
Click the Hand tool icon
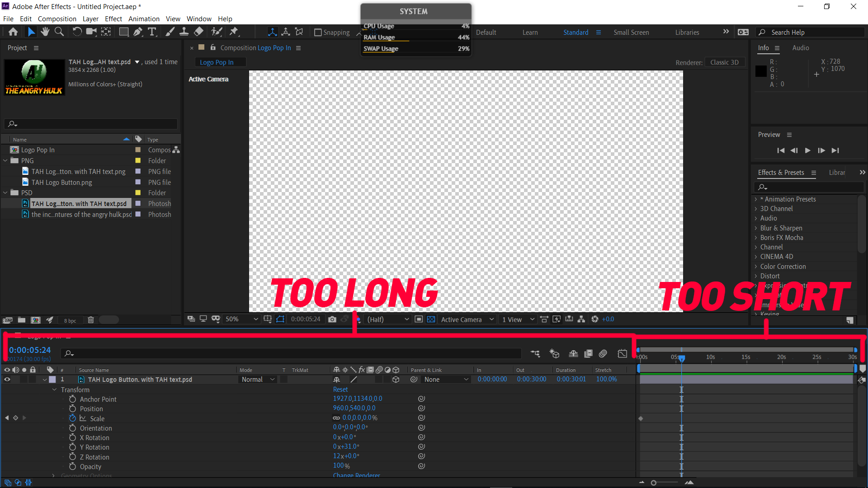(x=45, y=32)
